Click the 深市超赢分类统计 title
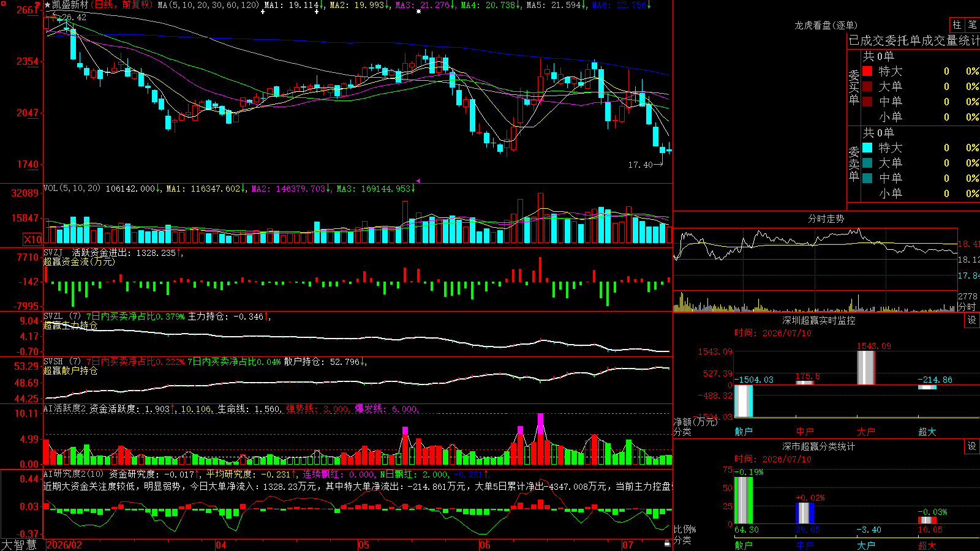The width and height of the screenshot is (980, 551). (818, 446)
